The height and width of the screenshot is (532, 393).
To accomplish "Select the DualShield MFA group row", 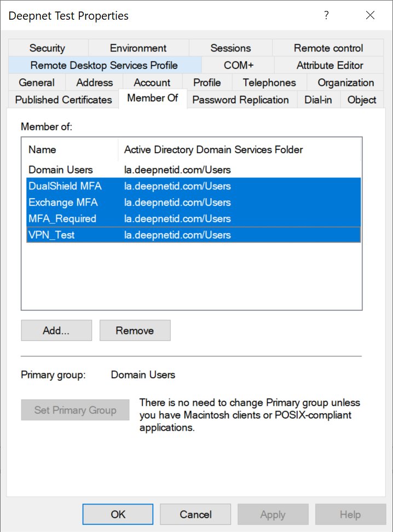I will coord(65,186).
